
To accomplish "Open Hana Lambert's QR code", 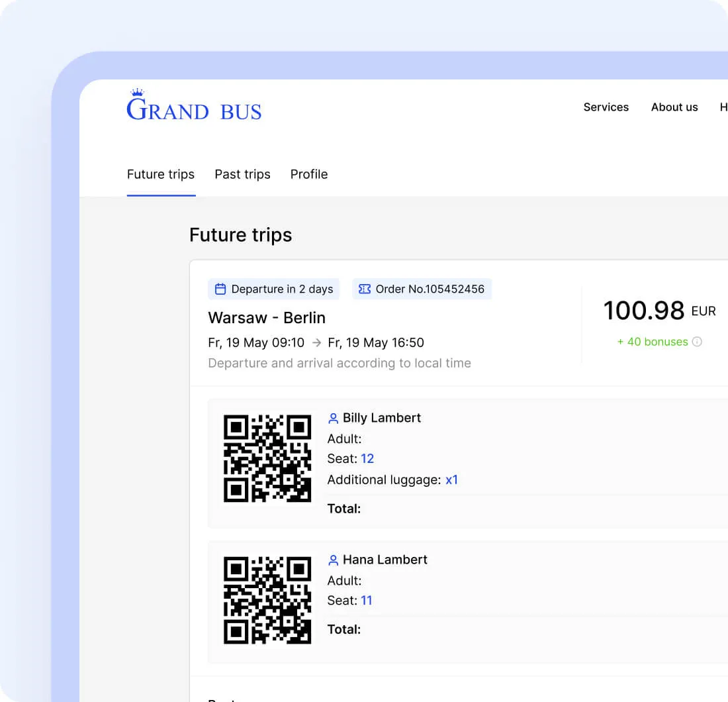I will point(267,600).
